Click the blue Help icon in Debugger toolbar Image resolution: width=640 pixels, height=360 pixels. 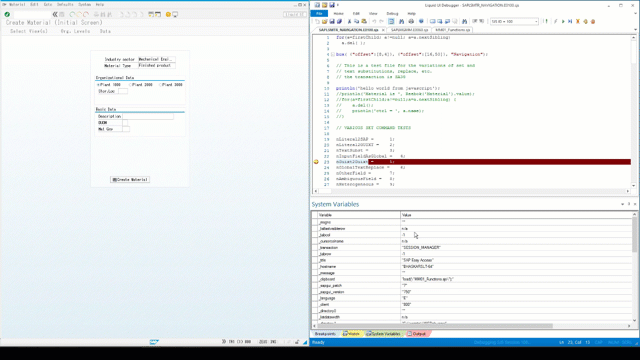click(x=421, y=21)
